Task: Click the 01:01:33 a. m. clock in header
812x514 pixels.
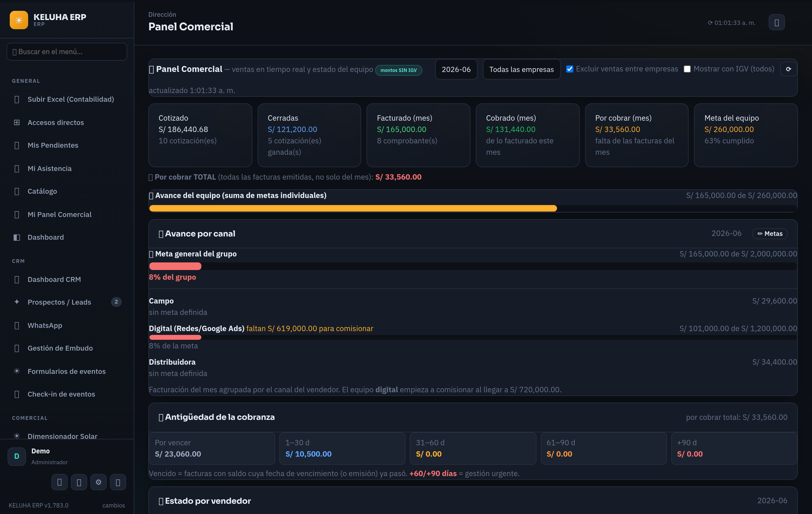Action: pos(731,22)
